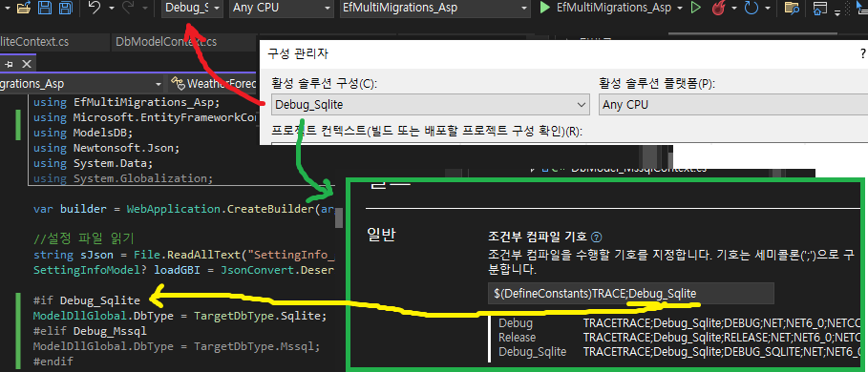Click the '#elif Debug_Mssql' code line
868x372 pixels.
90,332
